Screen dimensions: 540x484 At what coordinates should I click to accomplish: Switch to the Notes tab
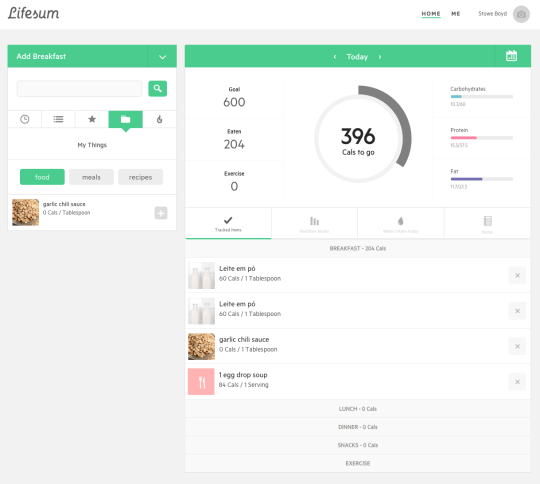coord(487,224)
